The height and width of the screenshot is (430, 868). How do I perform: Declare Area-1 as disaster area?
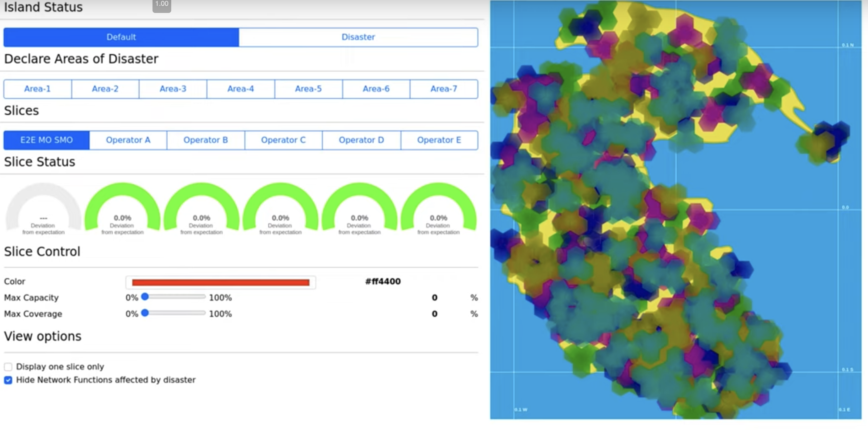[37, 89]
